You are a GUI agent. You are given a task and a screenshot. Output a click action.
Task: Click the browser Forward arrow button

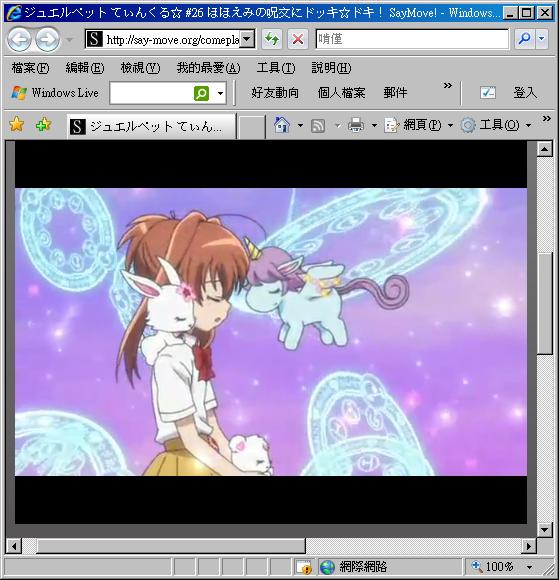(47, 39)
